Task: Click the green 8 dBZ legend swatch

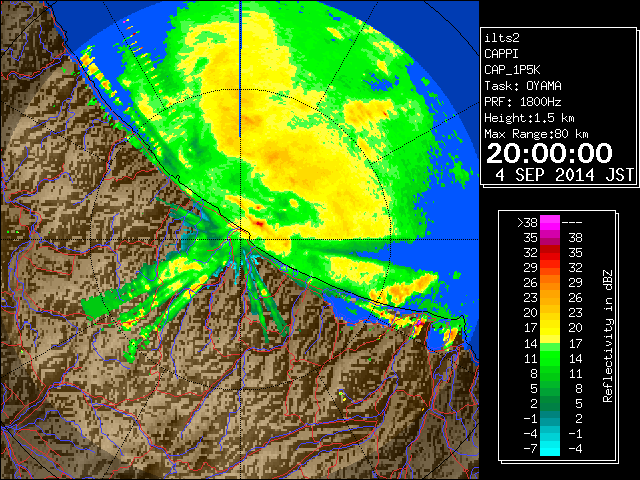Action: click(x=550, y=373)
